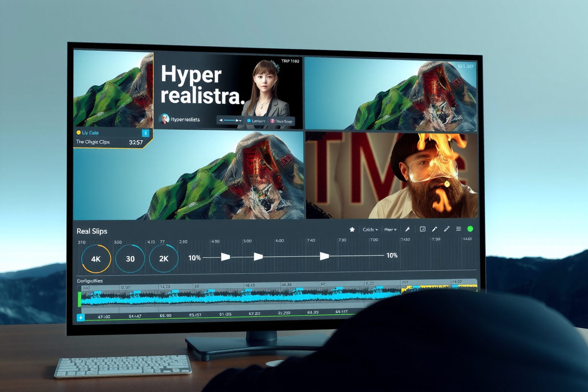Click the Thyr Sorp button
Screen dimensions: 588x392
pyautogui.click(x=282, y=121)
